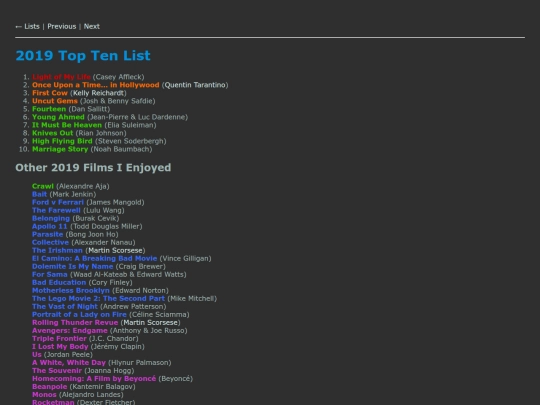Open the Bait film link
The height and width of the screenshot is (405, 540).
[39, 194]
